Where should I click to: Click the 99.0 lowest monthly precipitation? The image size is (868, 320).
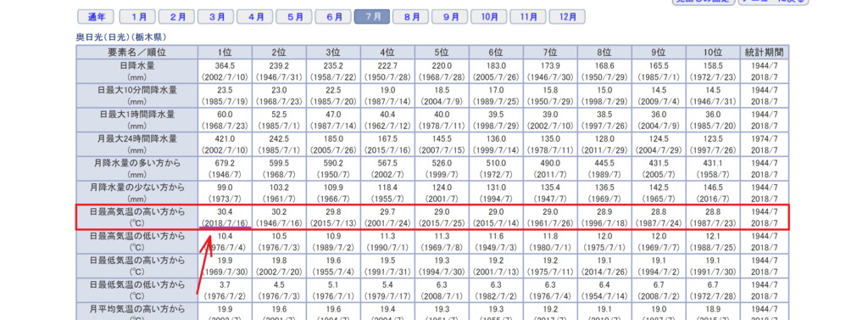(x=225, y=188)
